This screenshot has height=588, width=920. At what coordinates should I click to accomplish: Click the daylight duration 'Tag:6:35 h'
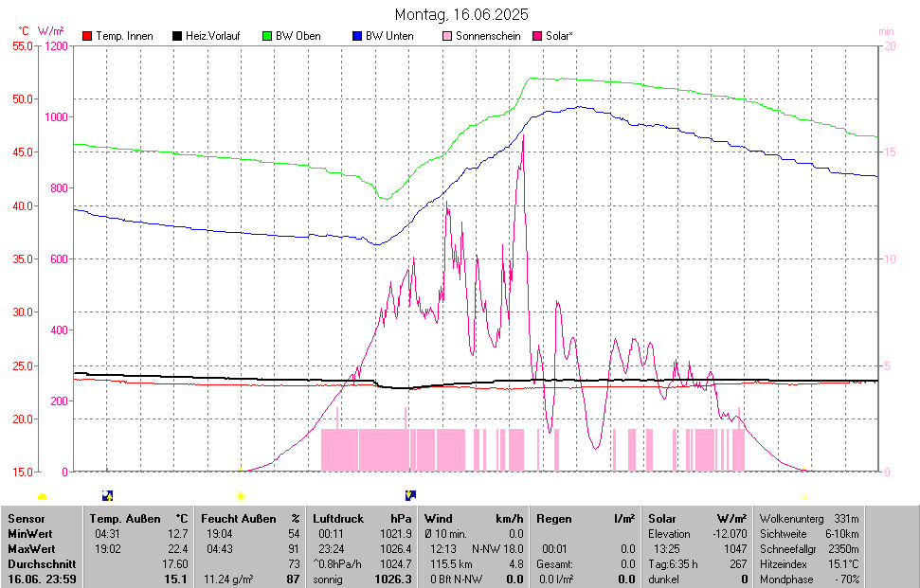point(673,564)
